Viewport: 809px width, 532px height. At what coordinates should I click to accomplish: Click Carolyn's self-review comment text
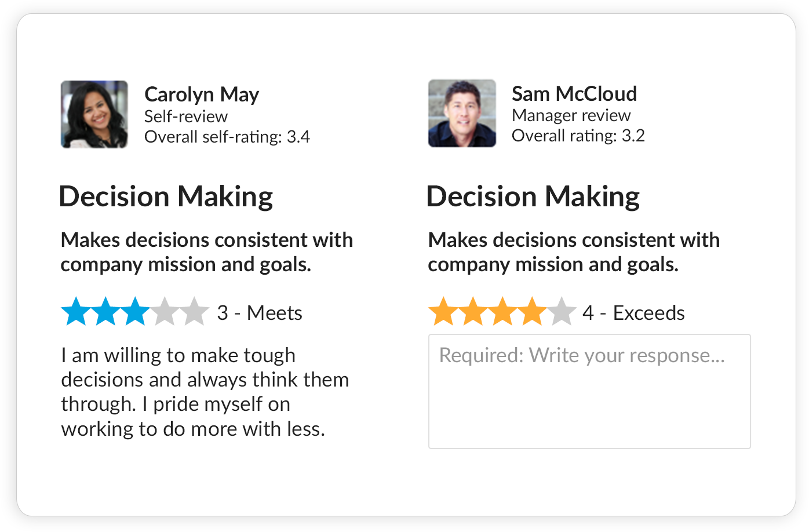(x=205, y=392)
